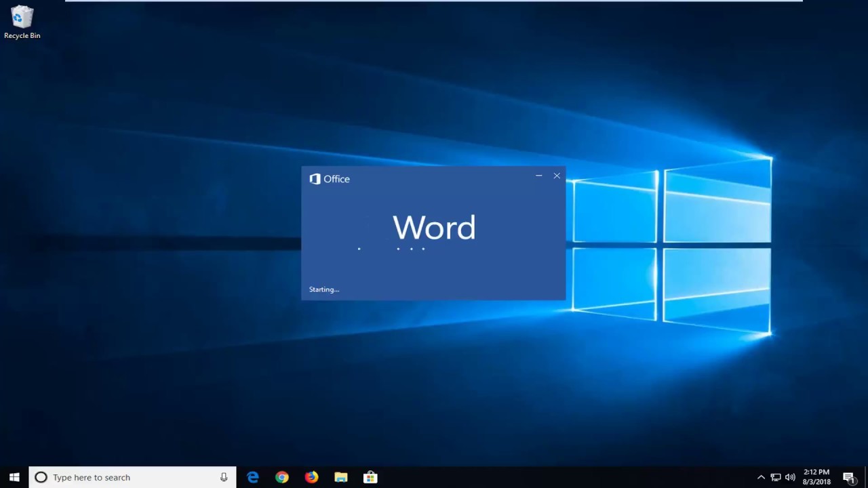
Task: Open the volume control tray icon
Action: 790,477
